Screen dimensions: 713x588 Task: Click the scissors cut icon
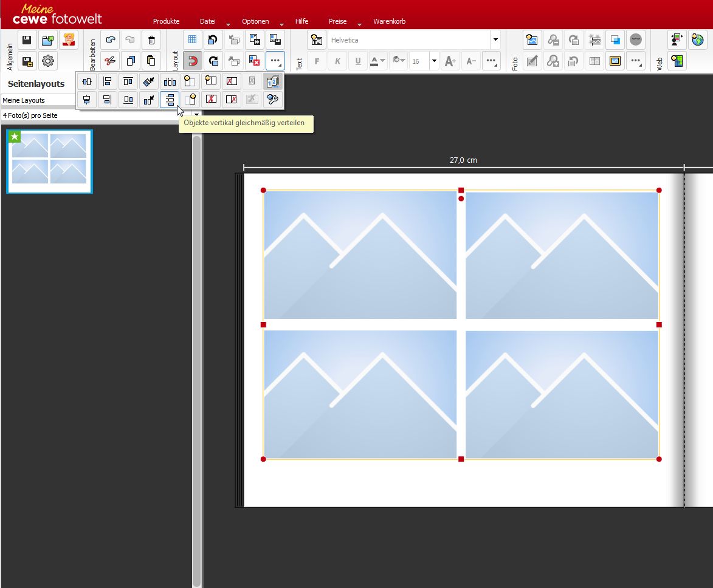click(110, 61)
